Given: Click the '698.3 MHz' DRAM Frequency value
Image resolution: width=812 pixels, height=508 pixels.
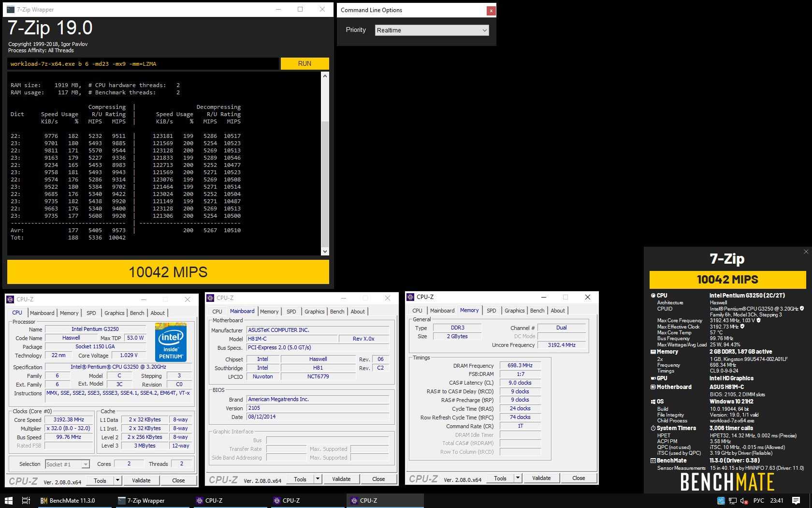Looking at the screenshot, I should pyautogui.click(x=520, y=365).
